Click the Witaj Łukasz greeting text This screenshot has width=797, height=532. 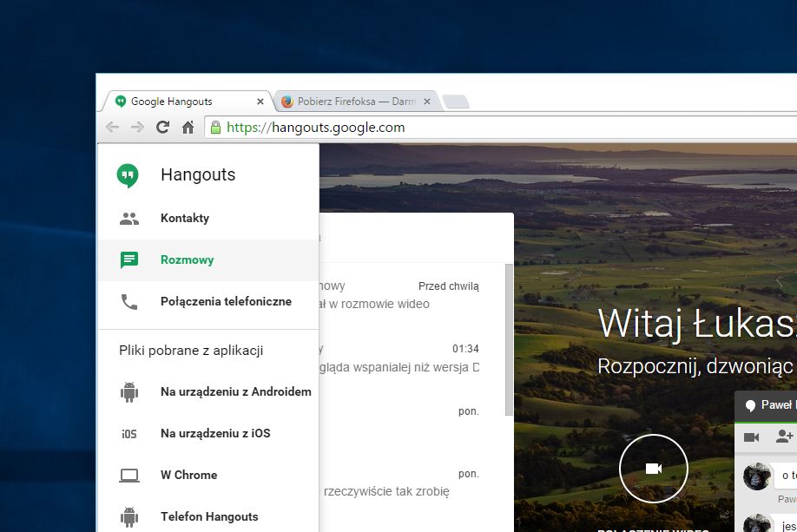pyautogui.click(x=697, y=324)
